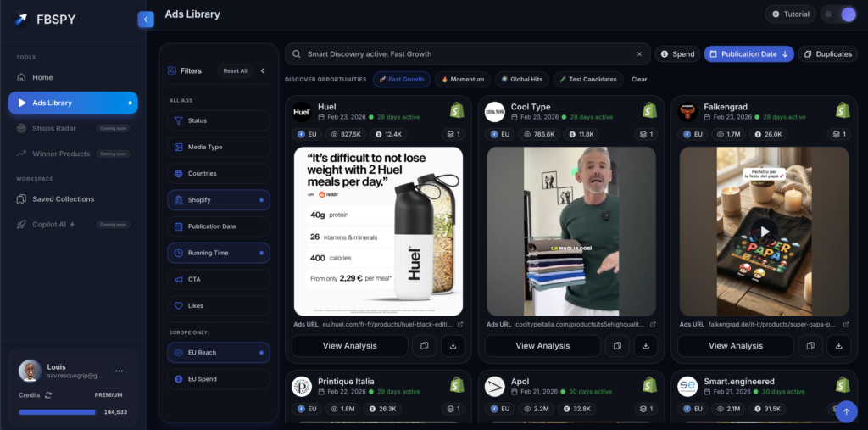
Task: Refresh credits with the sync icon
Action: tap(48, 395)
